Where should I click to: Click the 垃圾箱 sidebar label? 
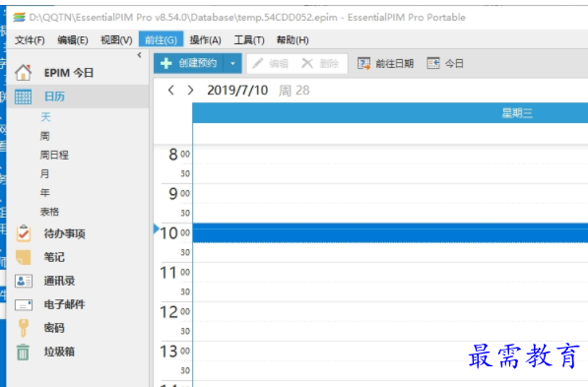tap(59, 352)
